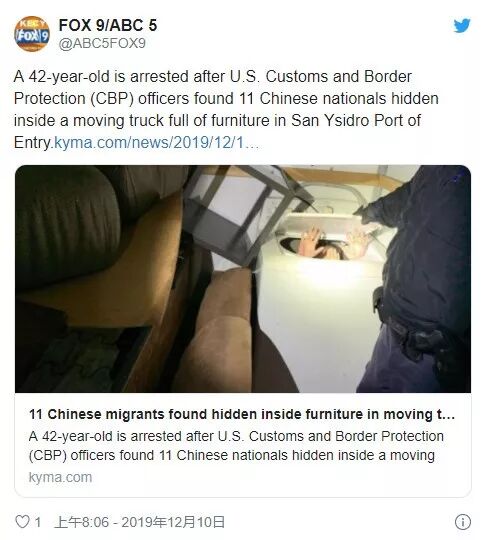Viewport: 491px width, 540px height.
Task: Open the card description about CBP officers
Action: (x=236, y=446)
